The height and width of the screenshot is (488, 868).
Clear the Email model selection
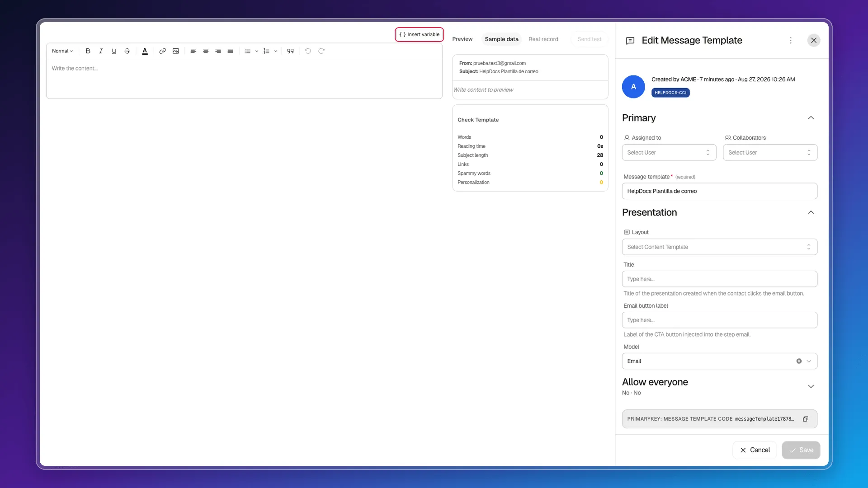tap(799, 361)
